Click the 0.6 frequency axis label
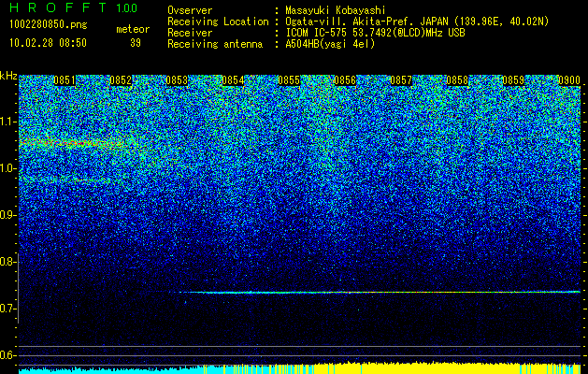Image resolution: width=588 pixels, height=374 pixels. pos(7,355)
